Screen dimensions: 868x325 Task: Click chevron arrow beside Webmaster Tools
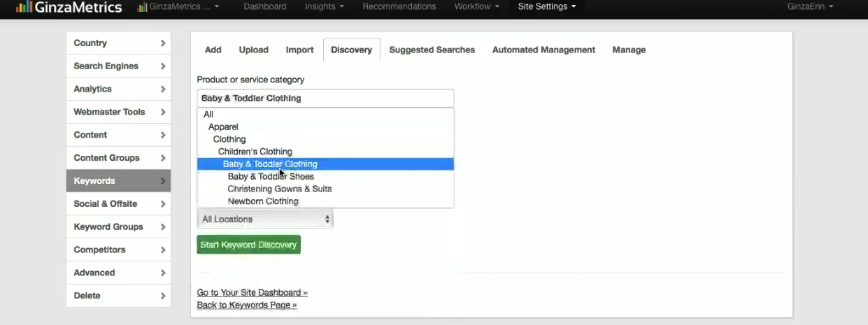click(162, 112)
